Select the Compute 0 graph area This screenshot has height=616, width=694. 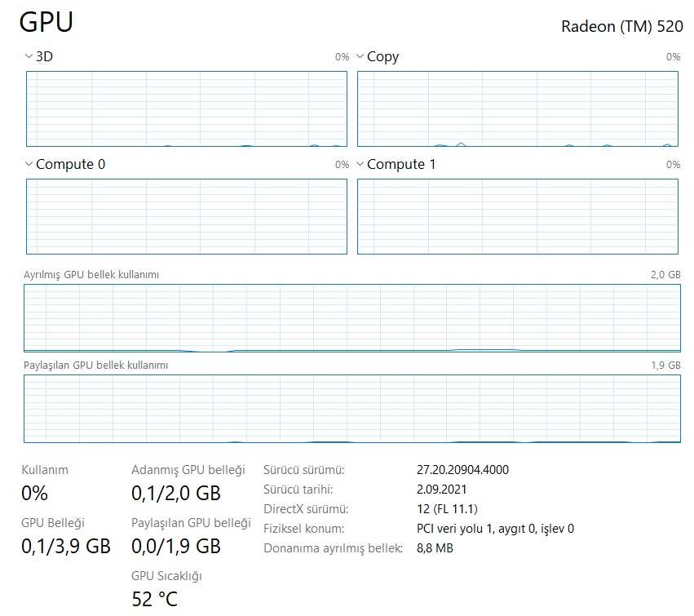186,216
